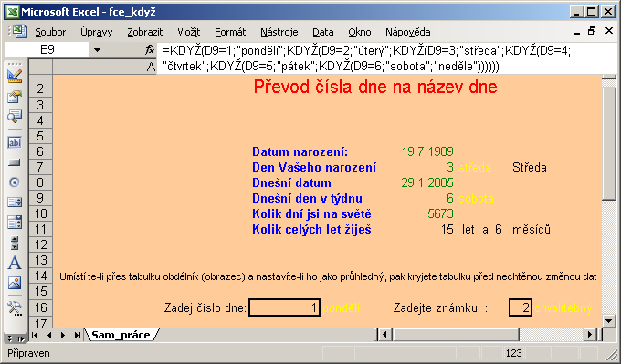This screenshot has width=621, height=364.
Task: Select the Command Button control tool
Action: (x=15, y=162)
